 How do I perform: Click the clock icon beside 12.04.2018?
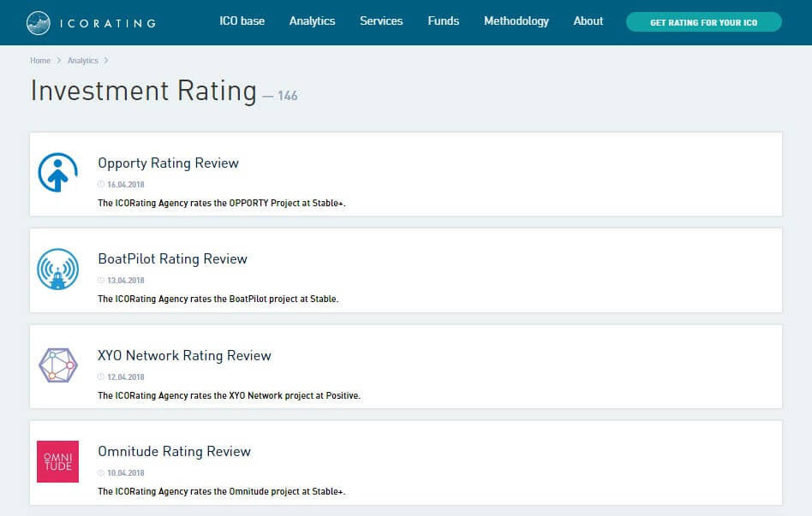click(101, 377)
